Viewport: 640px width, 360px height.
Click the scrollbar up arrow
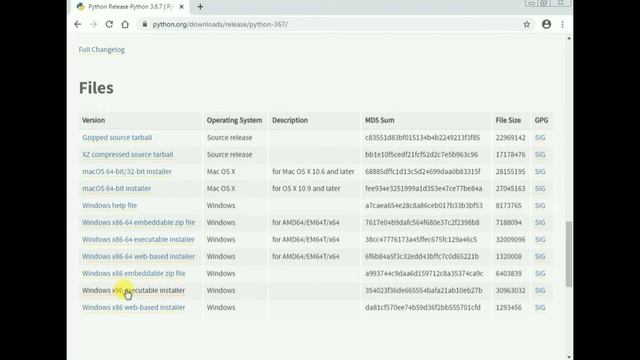[x=569, y=38]
